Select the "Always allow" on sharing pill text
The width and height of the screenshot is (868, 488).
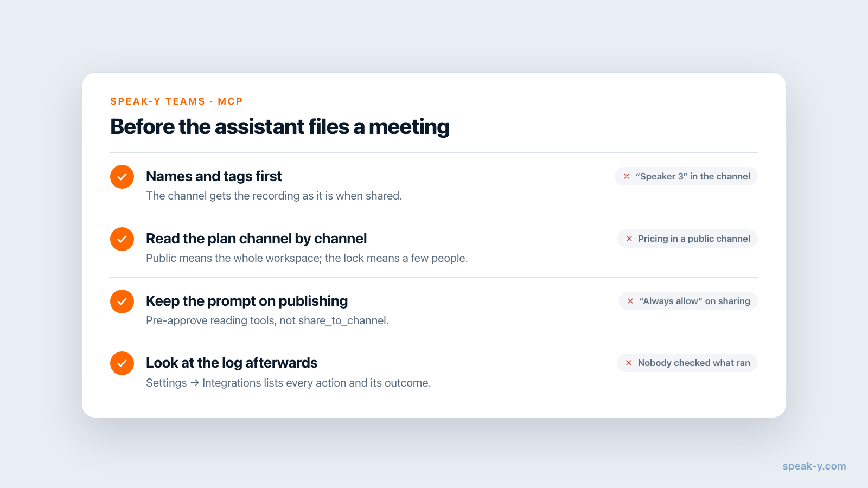(694, 301)
